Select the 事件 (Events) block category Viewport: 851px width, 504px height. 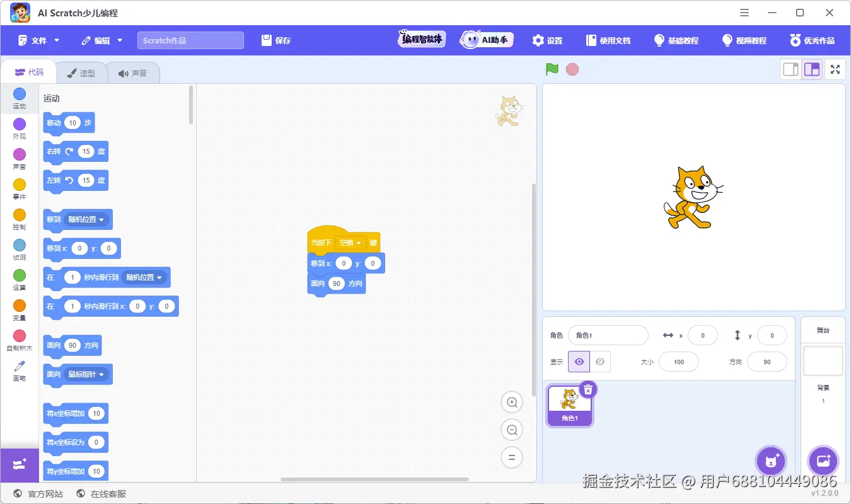pos(19,188)
